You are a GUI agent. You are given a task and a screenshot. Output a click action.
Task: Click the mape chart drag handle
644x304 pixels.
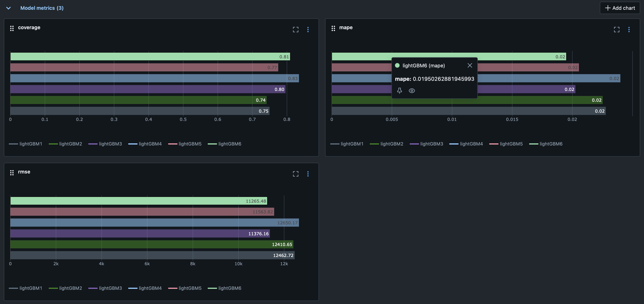[x=333, y=28]
